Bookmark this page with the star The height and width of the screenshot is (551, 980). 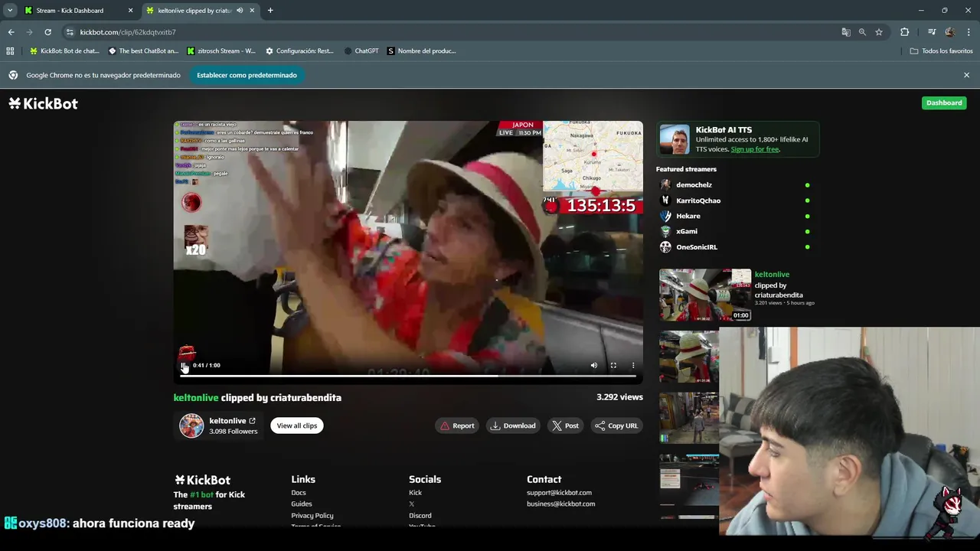point(879,32)
